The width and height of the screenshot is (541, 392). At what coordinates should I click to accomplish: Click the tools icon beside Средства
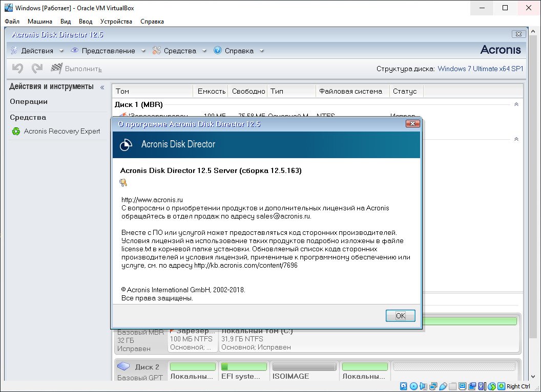156,51
